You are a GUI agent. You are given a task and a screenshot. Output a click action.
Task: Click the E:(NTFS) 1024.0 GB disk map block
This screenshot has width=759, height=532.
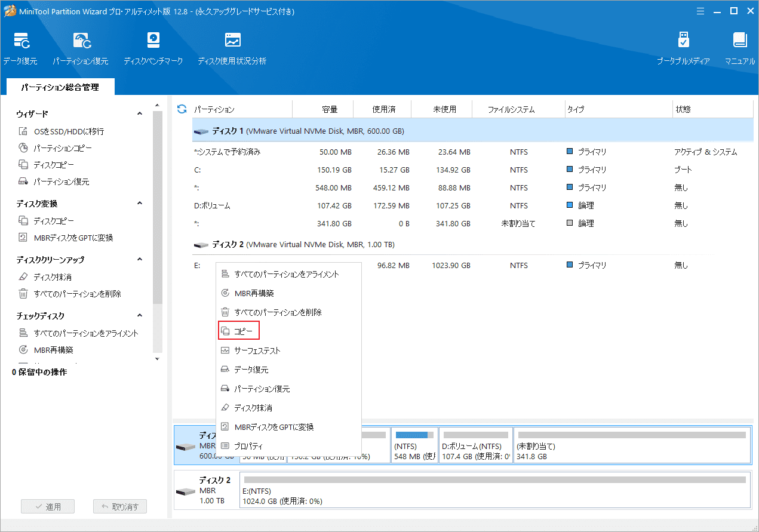[495, 491]
